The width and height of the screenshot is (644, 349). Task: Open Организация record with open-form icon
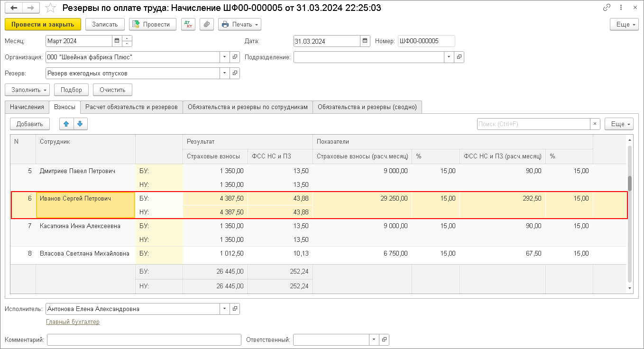pyautogui.click(x=235, y=57)
